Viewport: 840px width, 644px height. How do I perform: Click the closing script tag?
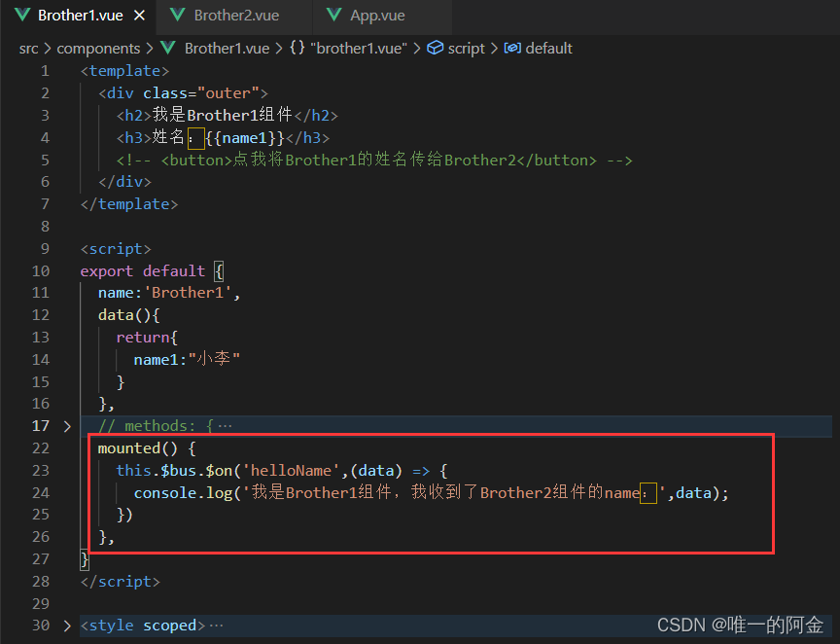tap(120, 582)
